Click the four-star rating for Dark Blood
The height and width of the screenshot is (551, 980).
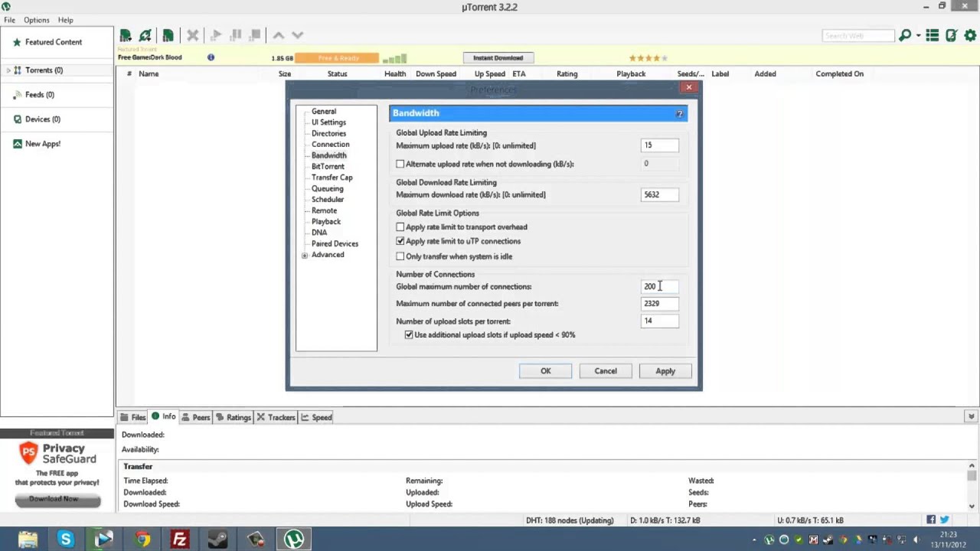tap(648, 58)
